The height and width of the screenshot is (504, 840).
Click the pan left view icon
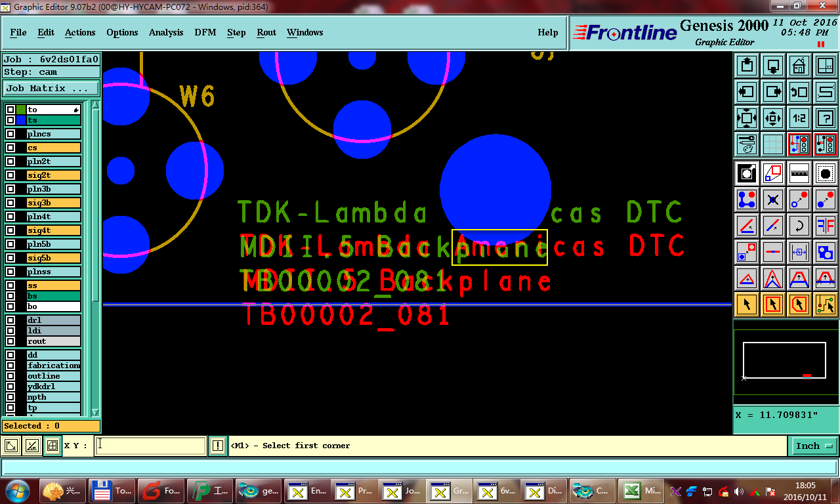point(747,92)
